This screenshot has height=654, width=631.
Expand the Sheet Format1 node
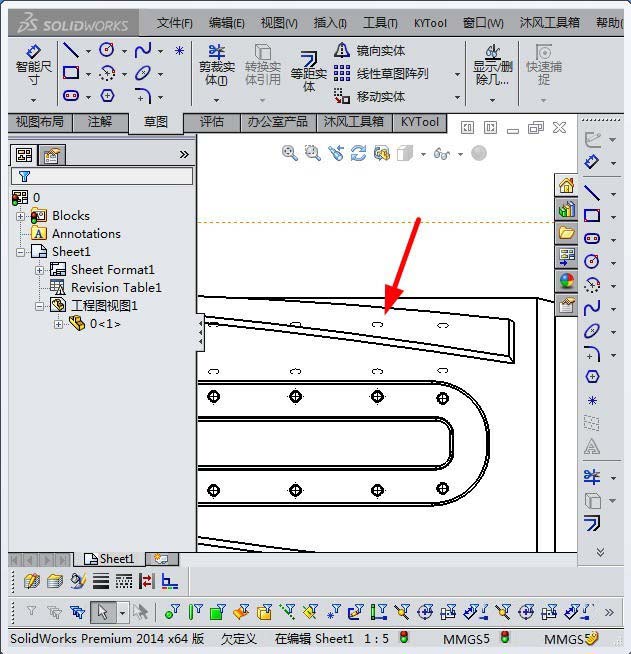(39, 270)
